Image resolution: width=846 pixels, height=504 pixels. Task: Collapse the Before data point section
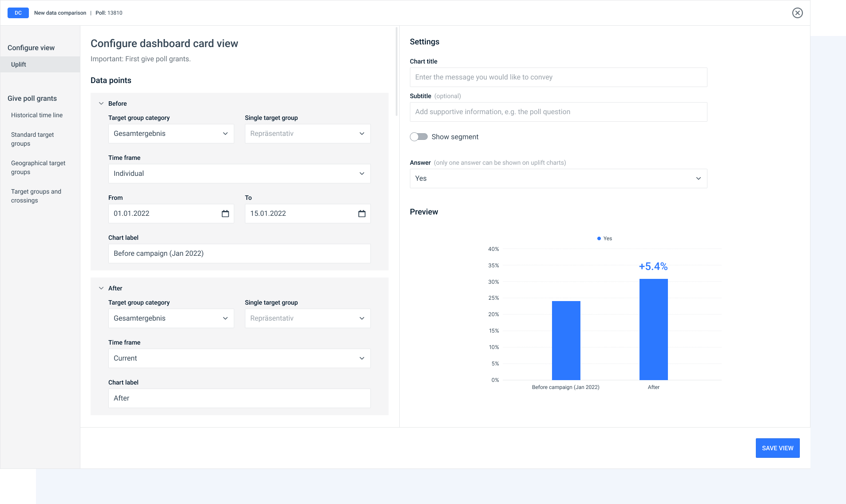tap(101, 103)
